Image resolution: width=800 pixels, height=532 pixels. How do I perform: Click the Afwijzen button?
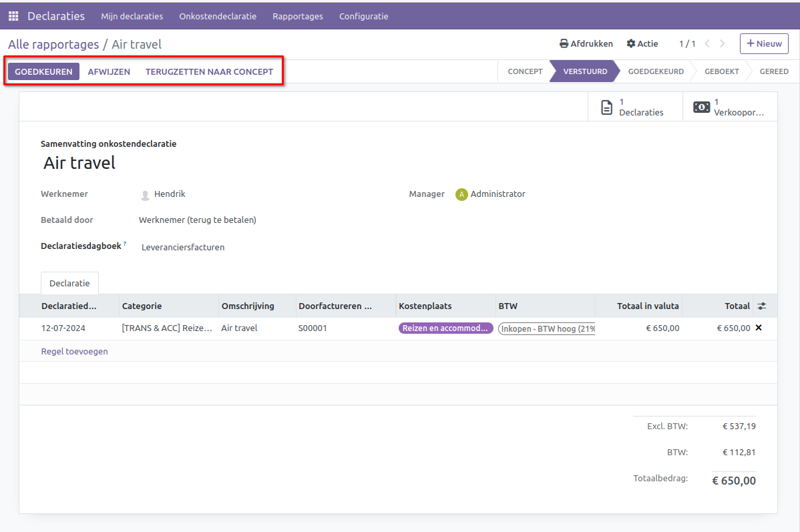pos(109,71)
